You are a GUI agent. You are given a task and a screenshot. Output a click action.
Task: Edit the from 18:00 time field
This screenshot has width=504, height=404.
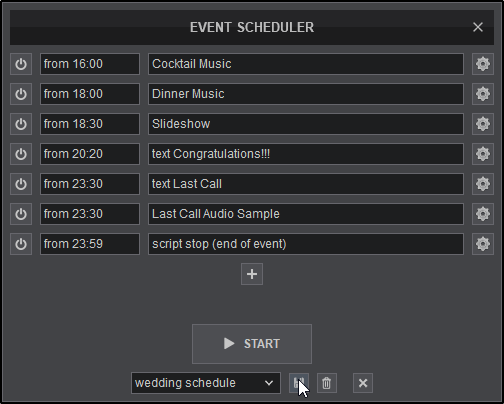click(x=90, y=94)
